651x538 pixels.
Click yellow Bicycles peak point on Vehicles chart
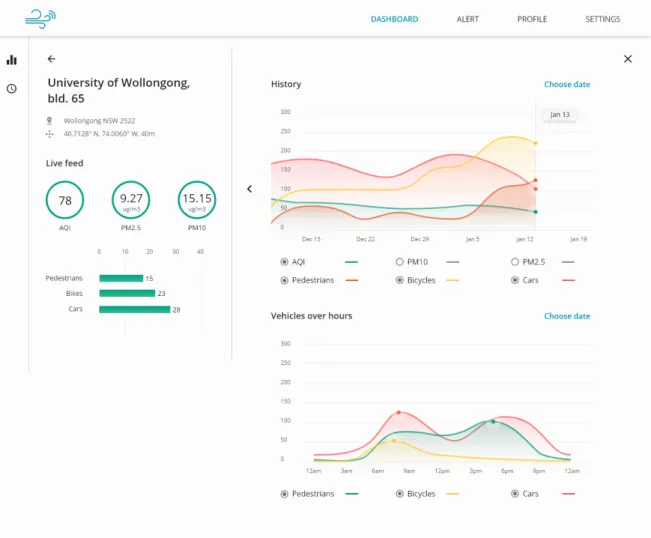pos(394,441)
